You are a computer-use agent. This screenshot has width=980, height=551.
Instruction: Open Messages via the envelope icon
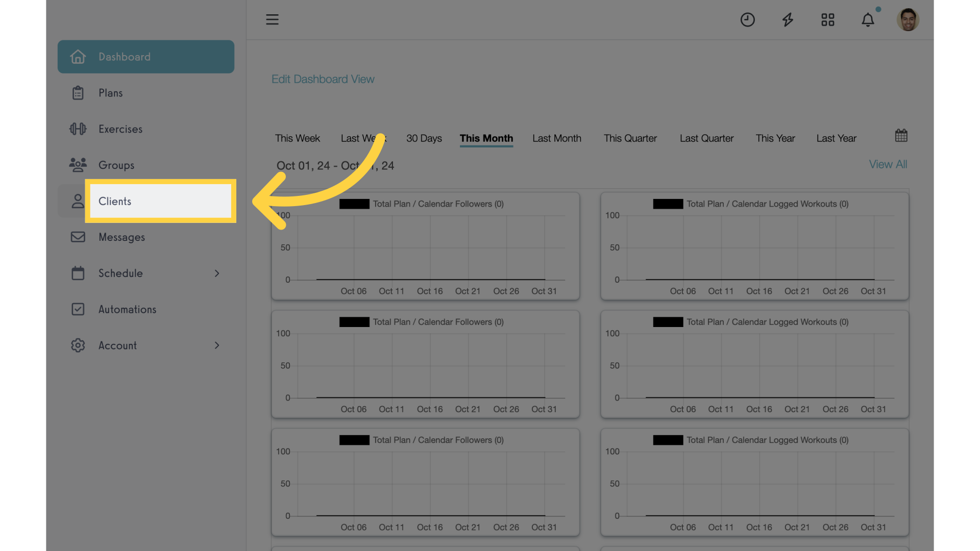(78, 237)
